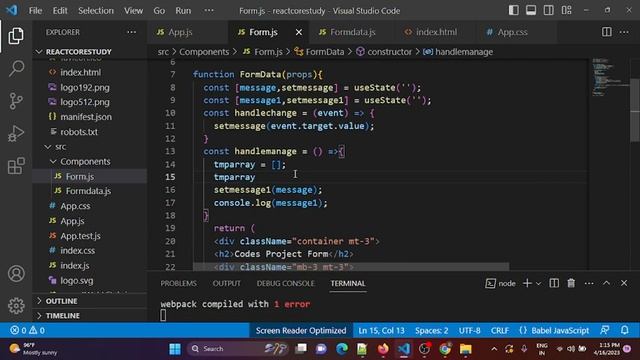This screenshot has width=640, height=360.
Task: Open logo.svg from the explorer
Action: click(76, 281)
